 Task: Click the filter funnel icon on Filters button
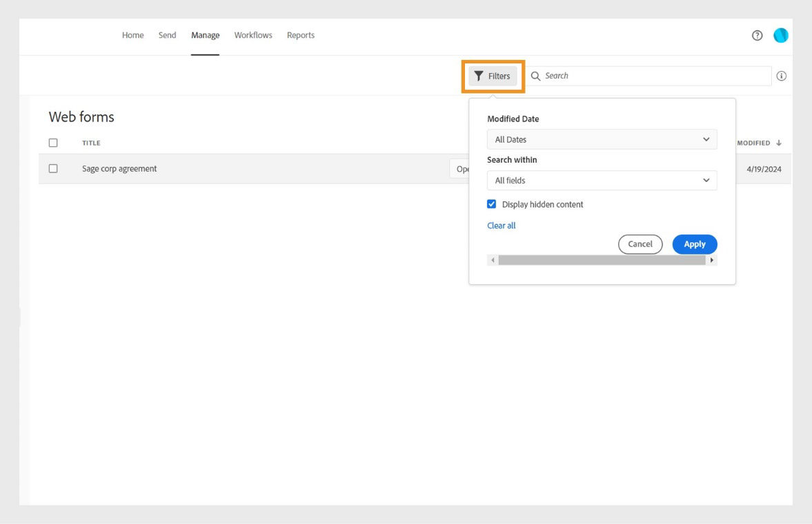(x=480, y=77)
